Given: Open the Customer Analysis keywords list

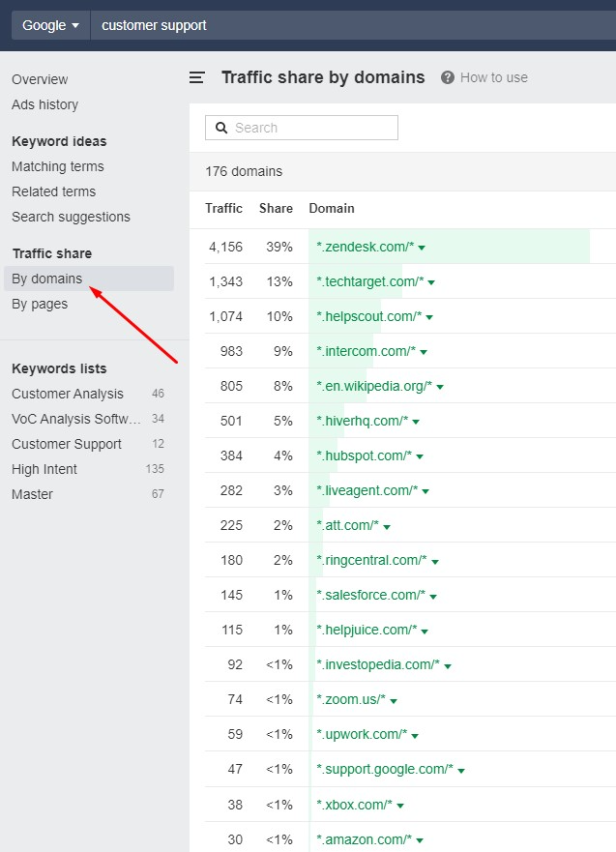Looking at the screenshot, I should [68, 394].
